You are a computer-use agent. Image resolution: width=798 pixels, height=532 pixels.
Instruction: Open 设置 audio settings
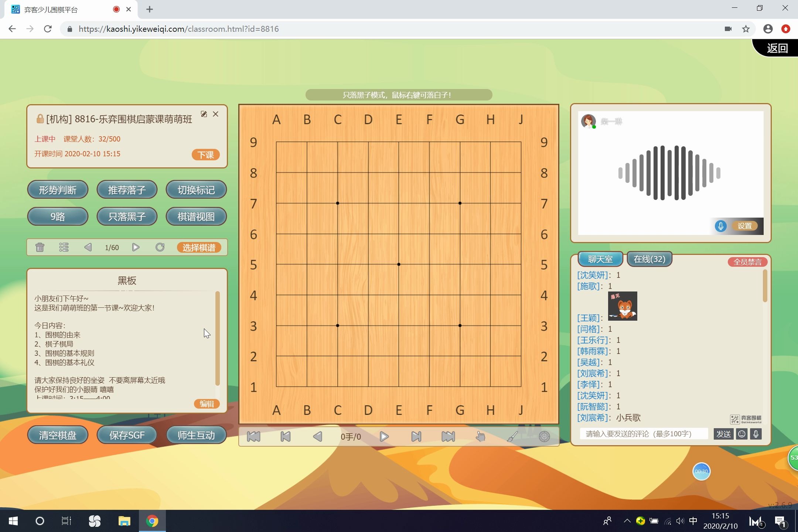pos(744,226)
